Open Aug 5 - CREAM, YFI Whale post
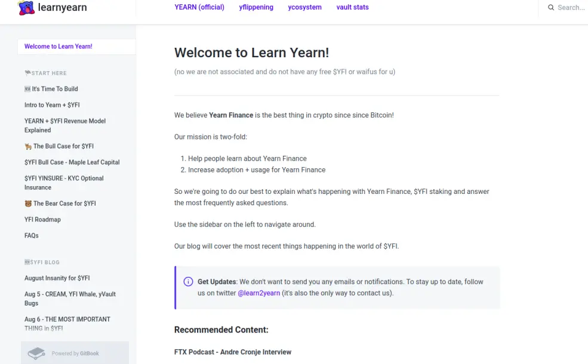The image size is (588, 364). click(x=70, y=299)
